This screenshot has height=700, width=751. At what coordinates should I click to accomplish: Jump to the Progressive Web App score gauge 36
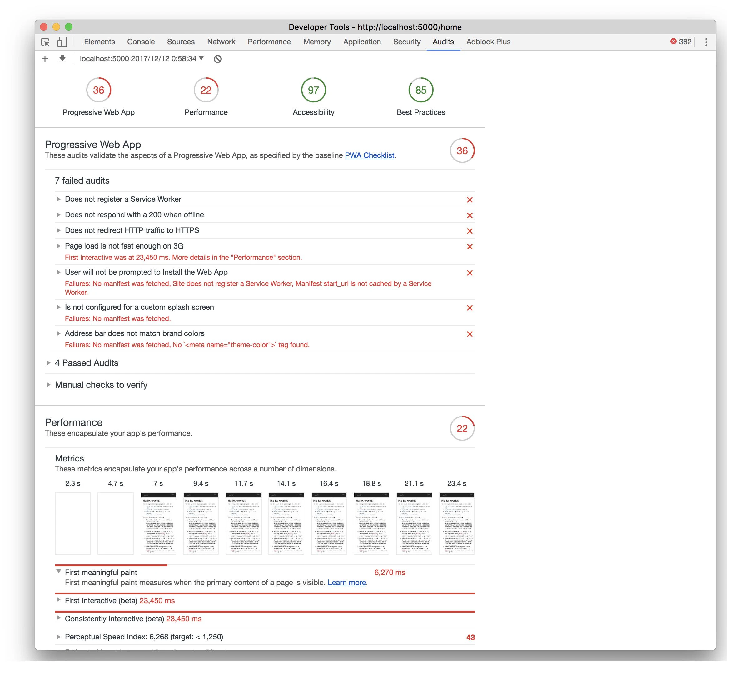[x=99, y=90]
